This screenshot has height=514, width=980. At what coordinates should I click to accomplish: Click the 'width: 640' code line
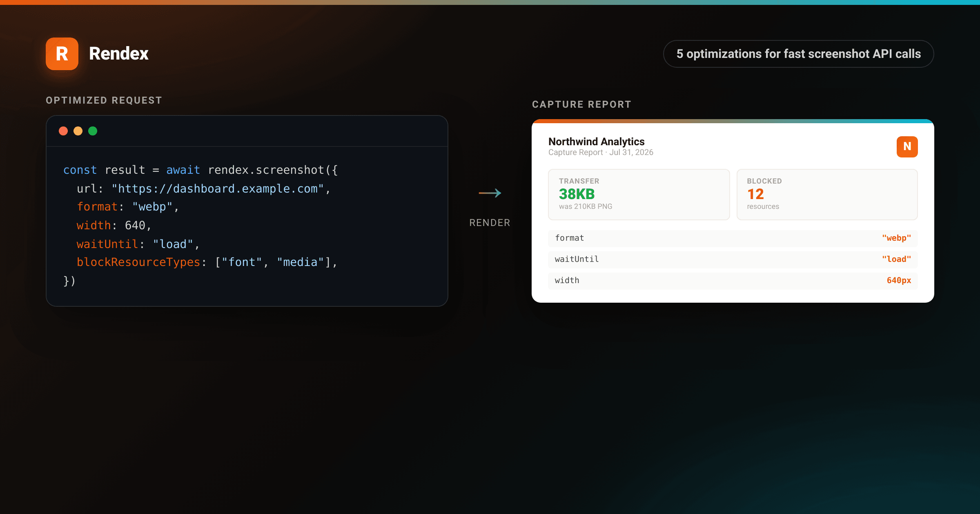114,225
